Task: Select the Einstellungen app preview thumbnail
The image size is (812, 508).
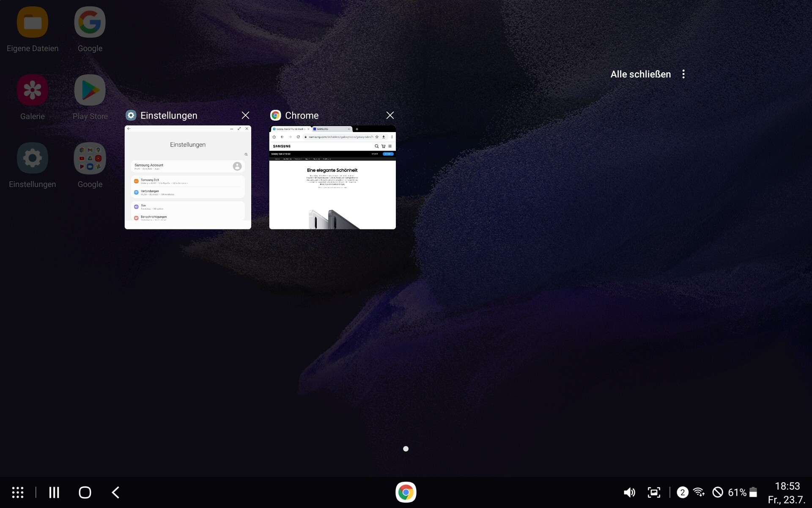Action: tap(188, 177)
